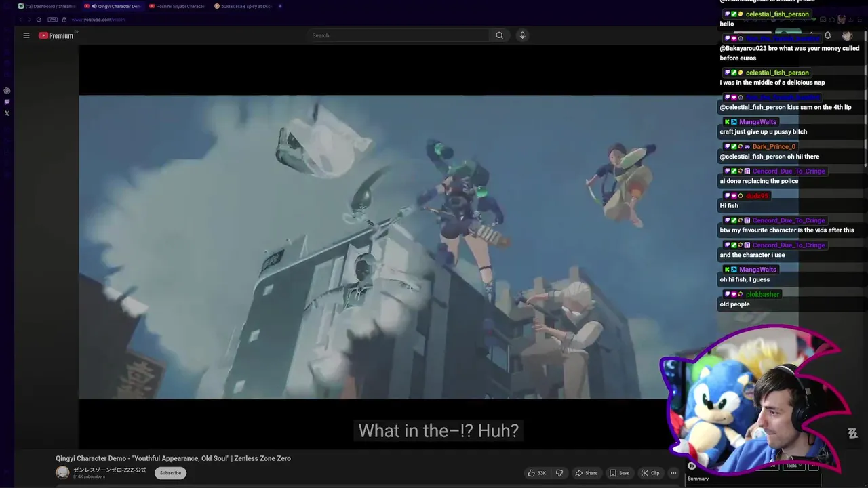Click chat message "Hi fish"
Viewport: 868px width, 488px height.
pos(729,205)
